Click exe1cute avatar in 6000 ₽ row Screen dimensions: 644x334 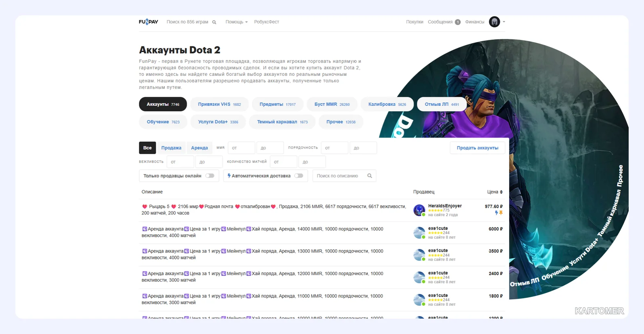point(419,232)
